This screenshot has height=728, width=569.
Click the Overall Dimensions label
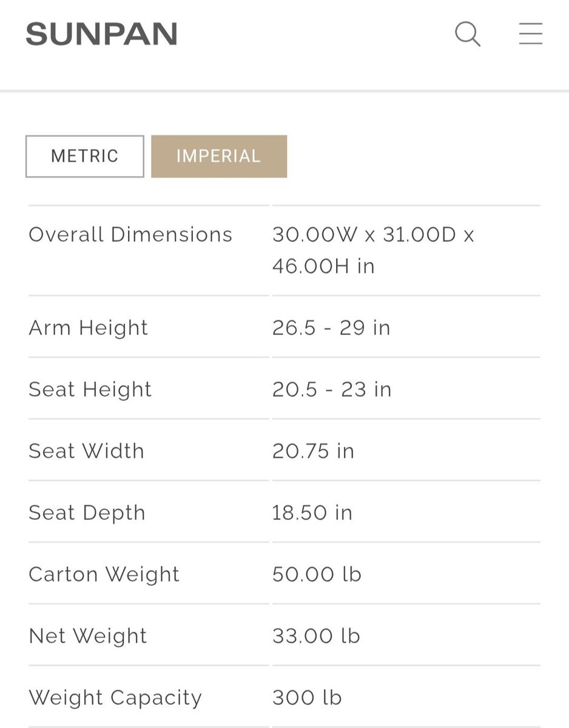pyautogui.click(x=130, y=235)
